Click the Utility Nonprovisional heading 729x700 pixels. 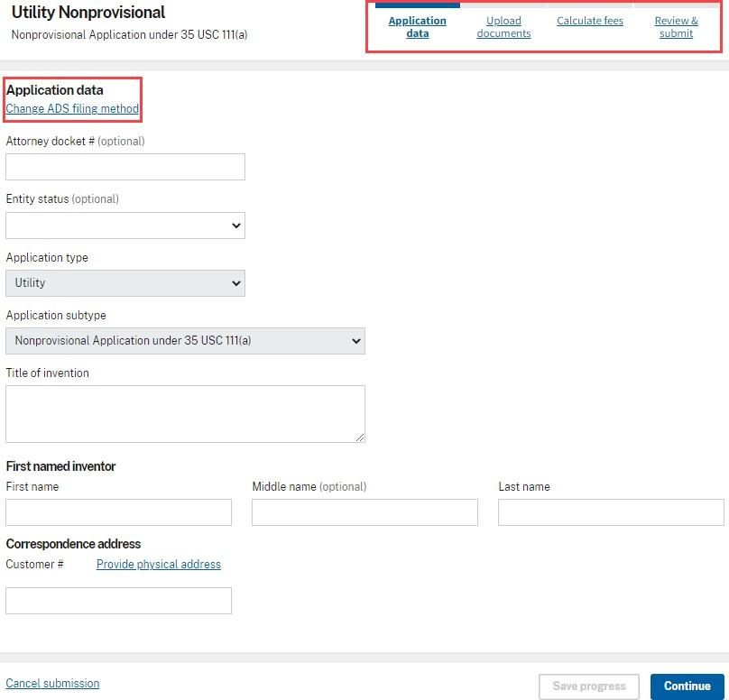pos(88,13)
